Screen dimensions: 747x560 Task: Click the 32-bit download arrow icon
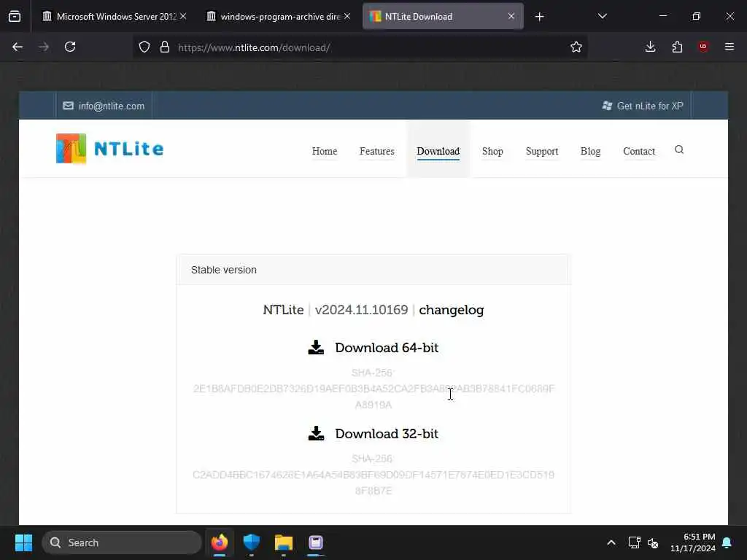coord(316,434)
